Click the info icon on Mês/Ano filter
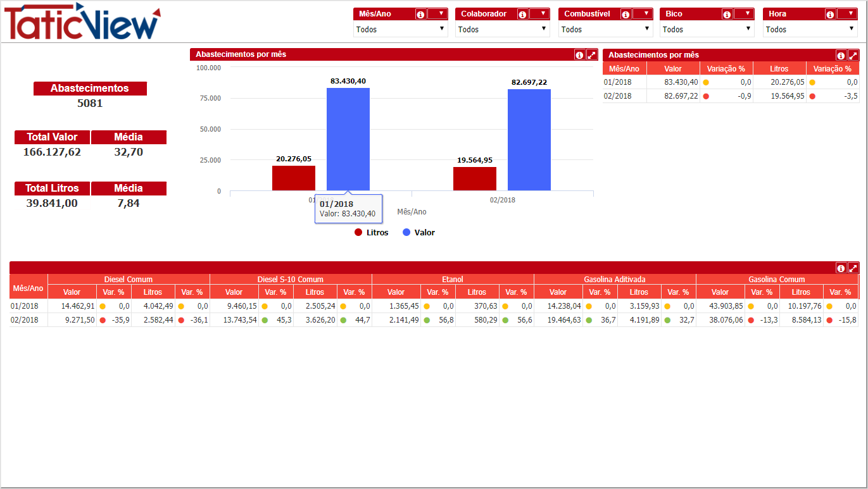Screen dimensions: 868x489 [x=420, y=15]
